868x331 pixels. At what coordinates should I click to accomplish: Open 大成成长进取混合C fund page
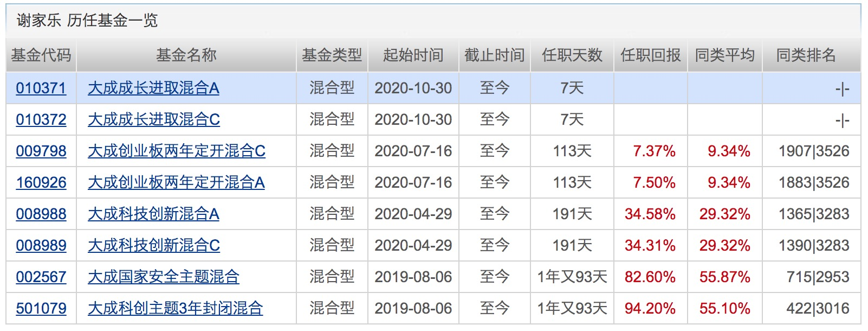(x=154, y=120)
